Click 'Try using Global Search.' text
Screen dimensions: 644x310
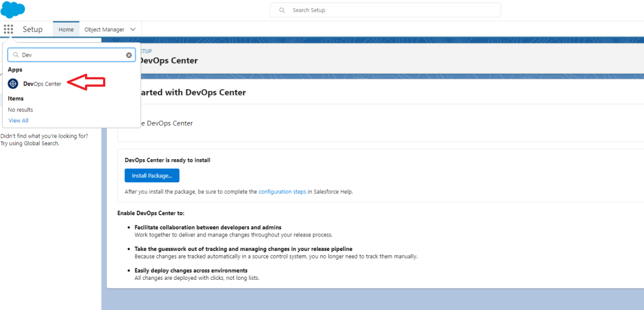pos(30,143)
